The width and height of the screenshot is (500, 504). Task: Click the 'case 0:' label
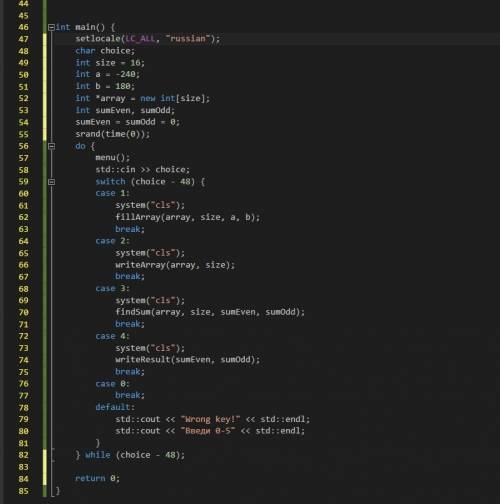112,384
